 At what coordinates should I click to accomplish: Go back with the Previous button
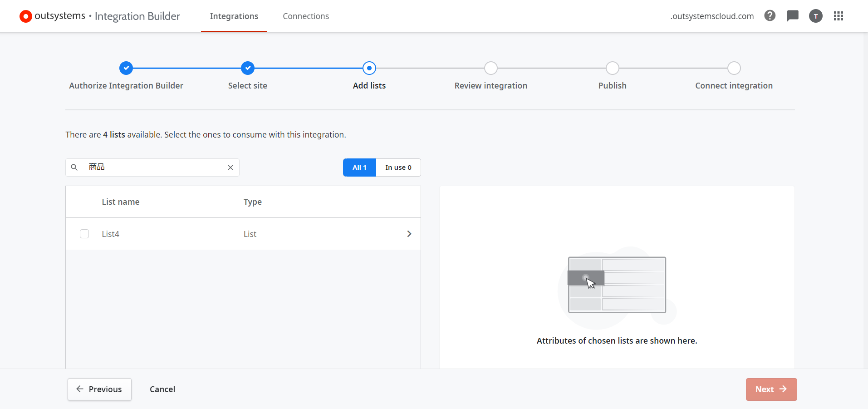point(99,389)
